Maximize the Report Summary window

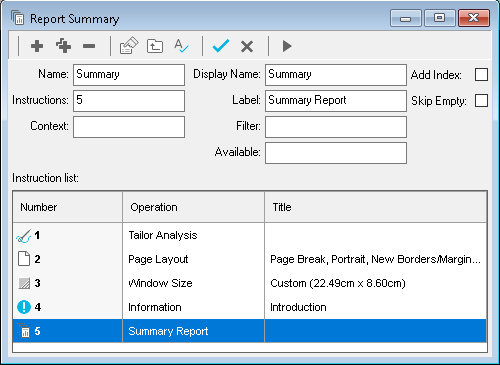point(440,18)
